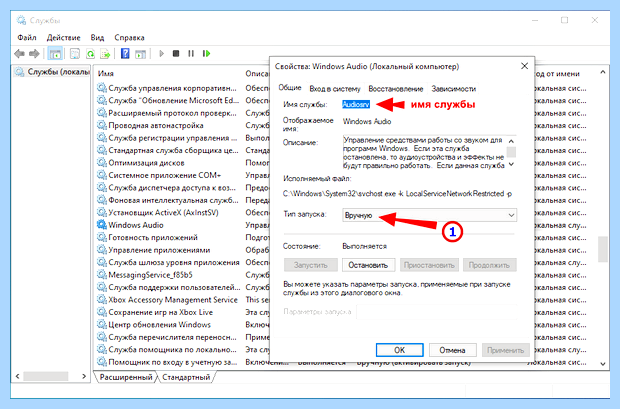The width and height of the screenshot is (620, 409).
Task: Open the Действие menu
Action: [63, 38]
